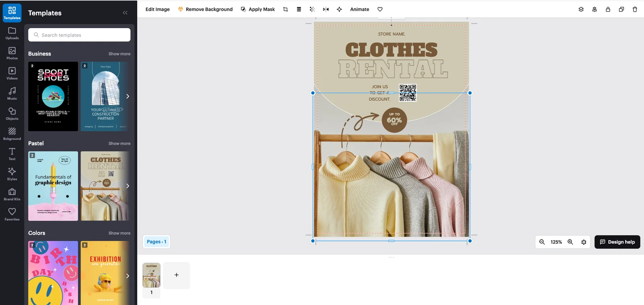
Task: Show more Pastel templates
Action: coord(119,143)
